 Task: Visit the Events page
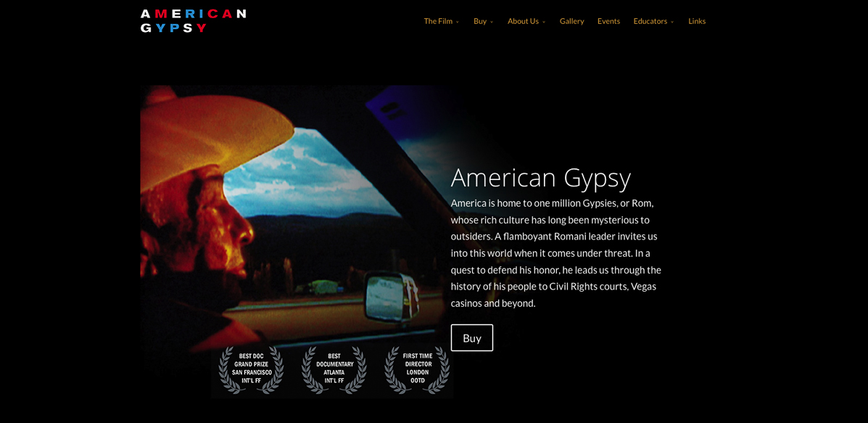point(608,21)
